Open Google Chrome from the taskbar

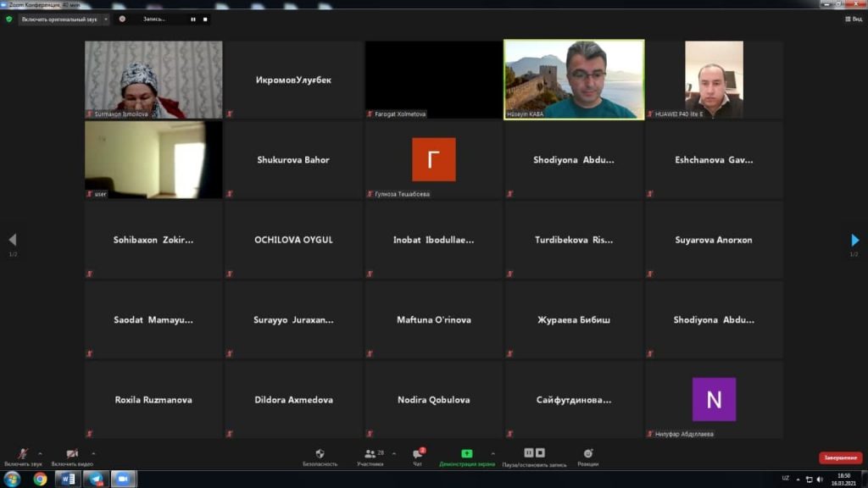[x=40, y=479]
